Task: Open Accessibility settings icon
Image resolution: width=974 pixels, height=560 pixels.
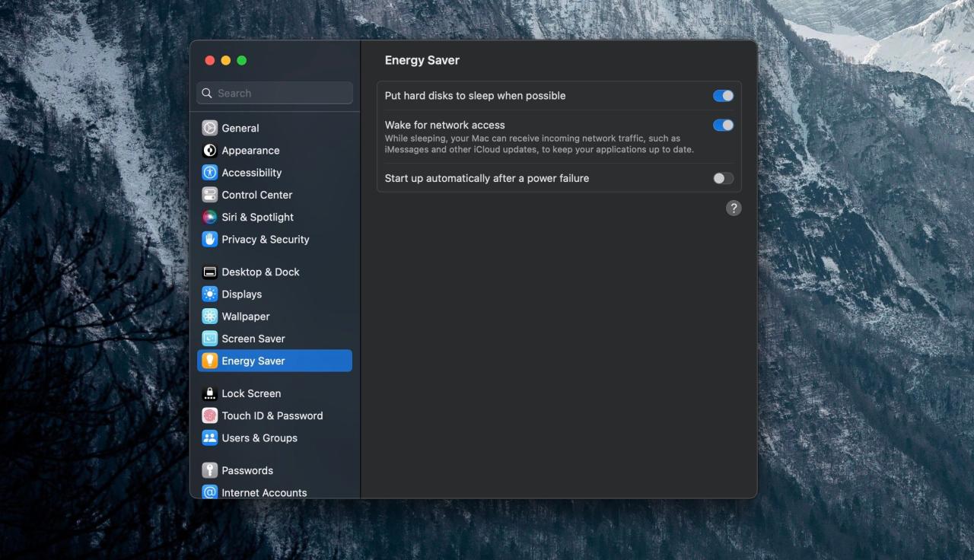Action: click(x=209, y=172)
